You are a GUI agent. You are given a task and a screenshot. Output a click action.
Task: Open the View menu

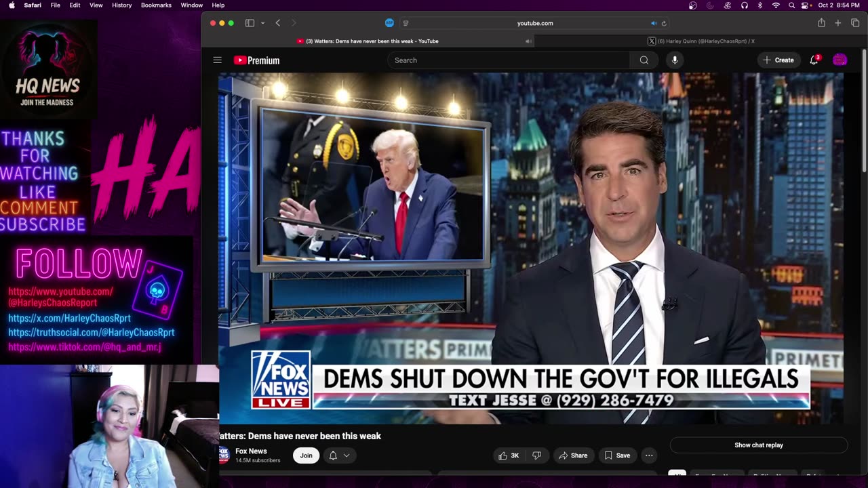[96, 5]
